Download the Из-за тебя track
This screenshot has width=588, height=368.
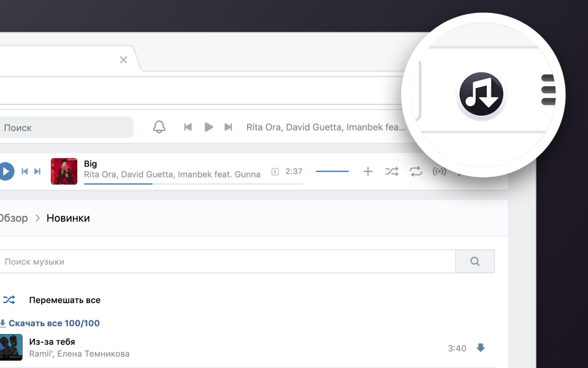click(x=481, y=348)
